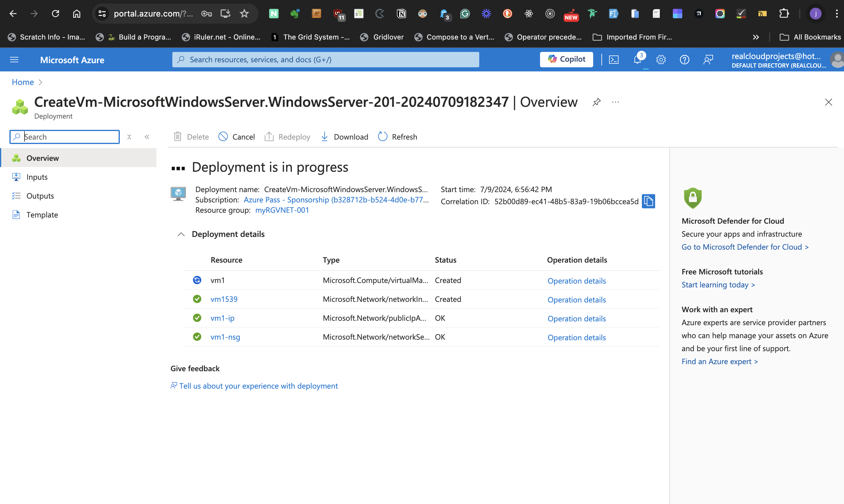The height and width of the screenshot is (504, 844).
Task: Switch to the Outputs section
Action: [40, 196]
